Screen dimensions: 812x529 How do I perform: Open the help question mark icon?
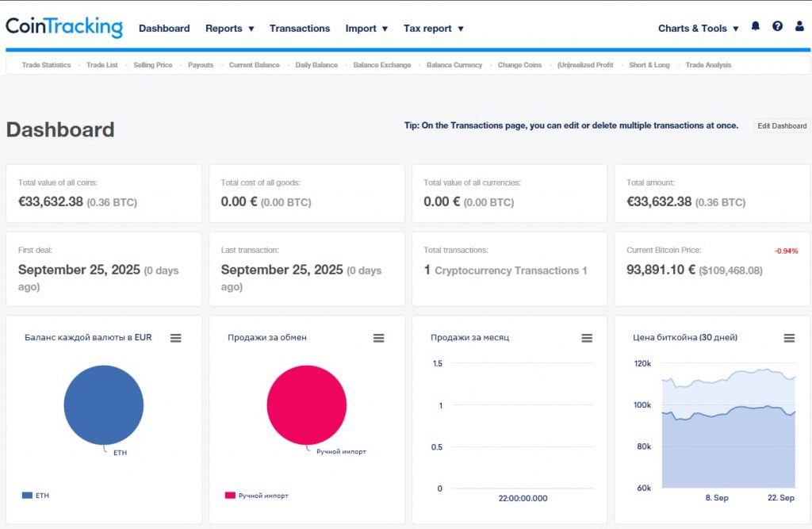[x=777, y=27]
